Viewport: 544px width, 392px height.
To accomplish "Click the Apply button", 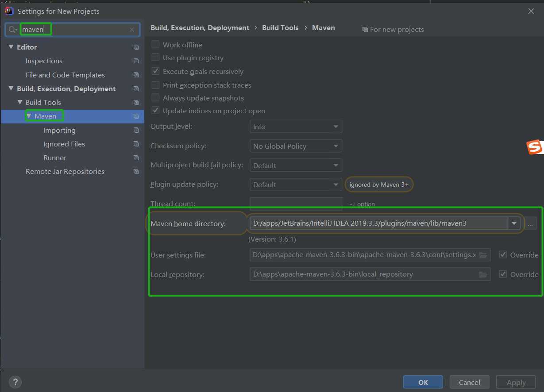I will [516, 382].
